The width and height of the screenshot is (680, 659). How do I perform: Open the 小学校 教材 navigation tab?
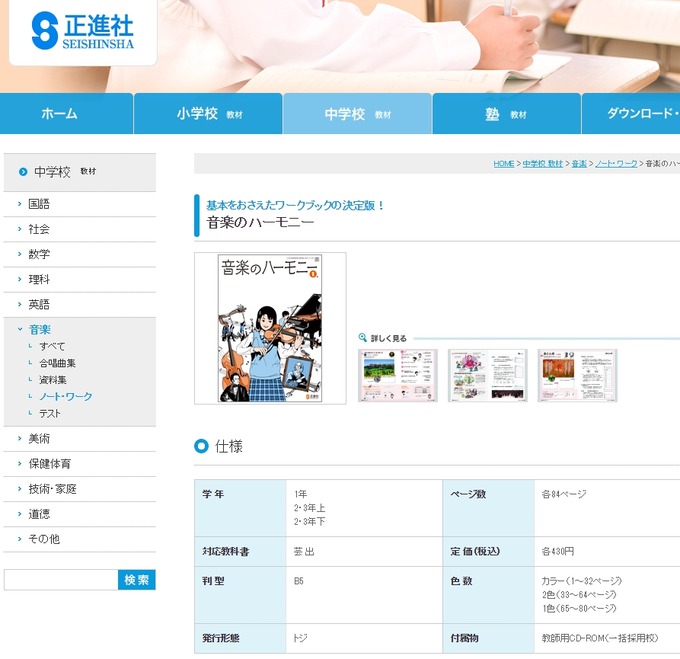[x=208, y=114]
